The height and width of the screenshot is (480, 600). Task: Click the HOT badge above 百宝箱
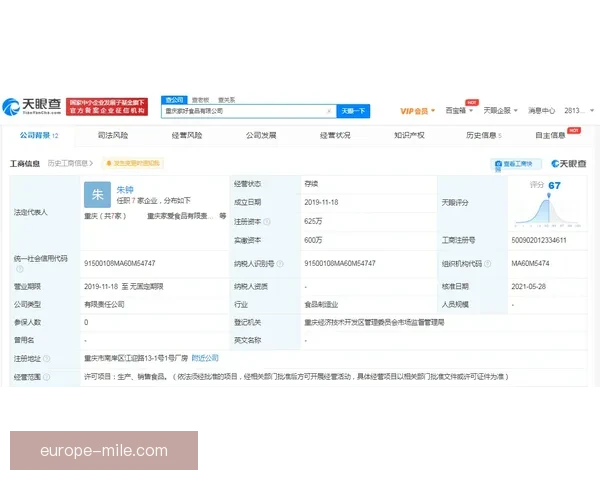tap(472, 103)
